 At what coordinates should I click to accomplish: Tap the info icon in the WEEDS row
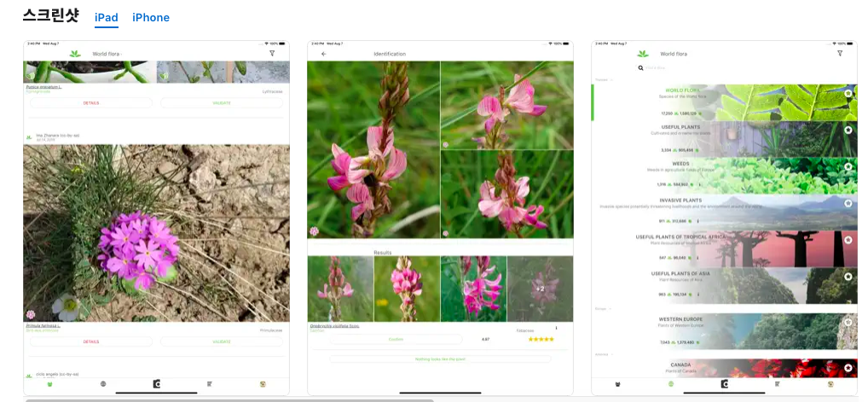tap(698, 184)
